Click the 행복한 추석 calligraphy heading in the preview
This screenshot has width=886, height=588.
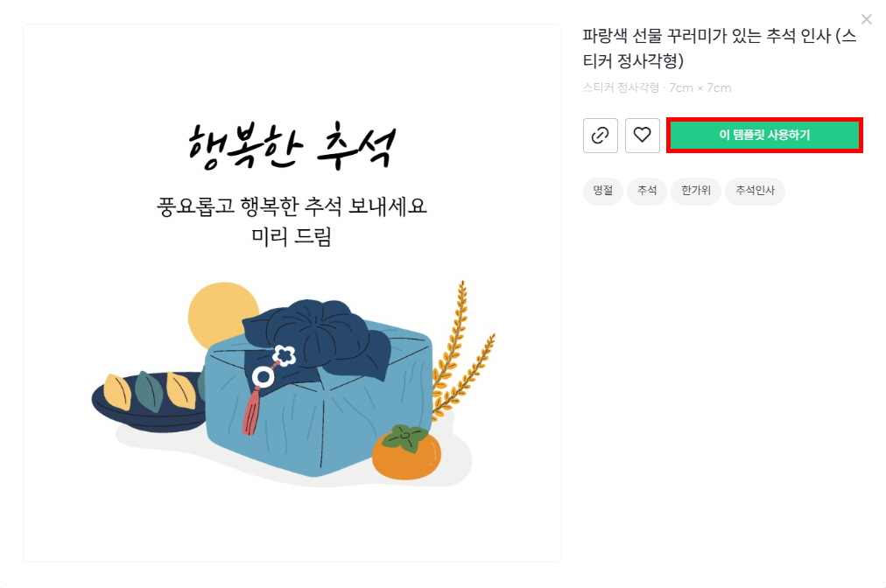click(292, 146)
